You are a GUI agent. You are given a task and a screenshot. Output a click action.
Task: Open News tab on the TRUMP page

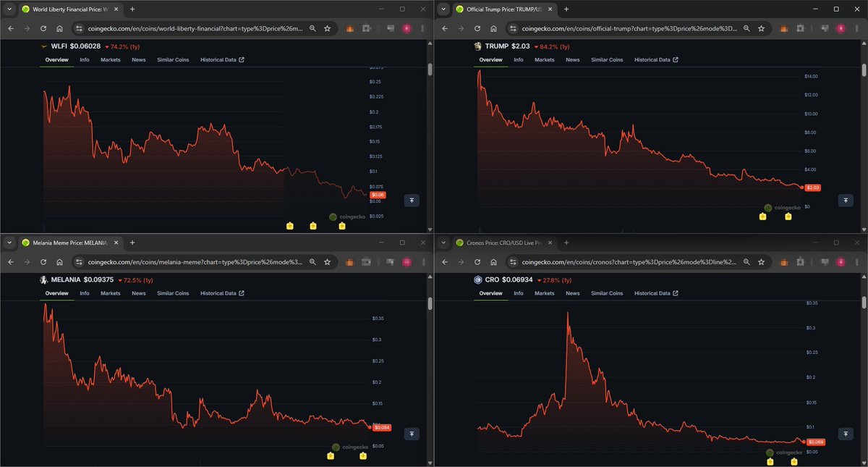(573, 60)
